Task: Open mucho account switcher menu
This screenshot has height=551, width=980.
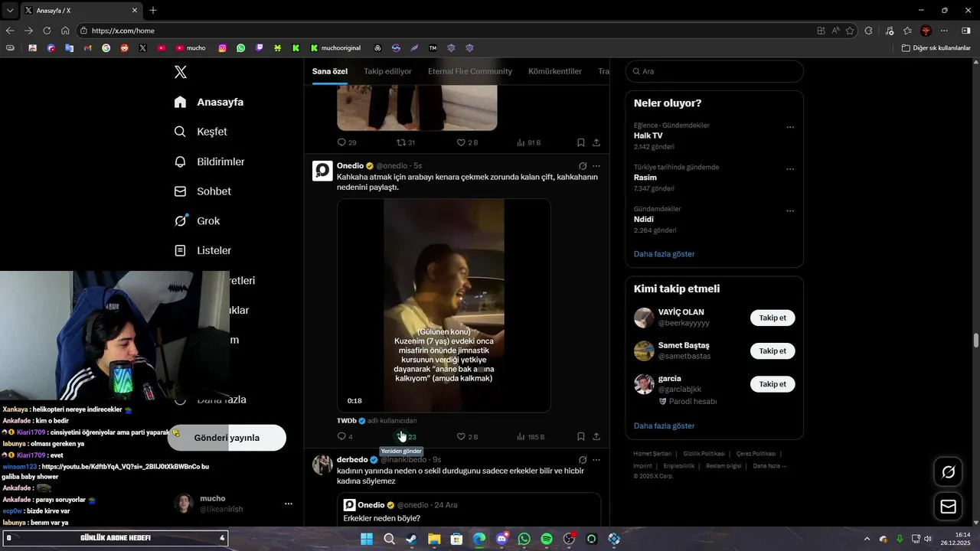Action: 234,504
